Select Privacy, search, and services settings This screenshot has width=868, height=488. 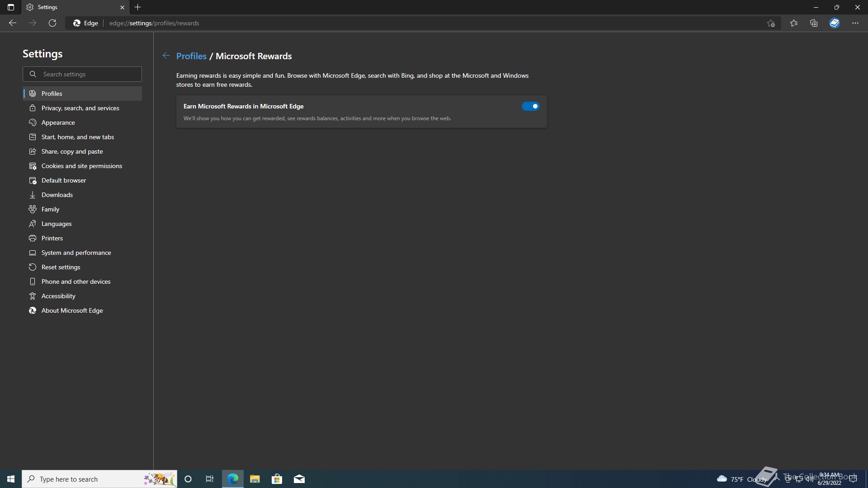(x=80, y=108)
